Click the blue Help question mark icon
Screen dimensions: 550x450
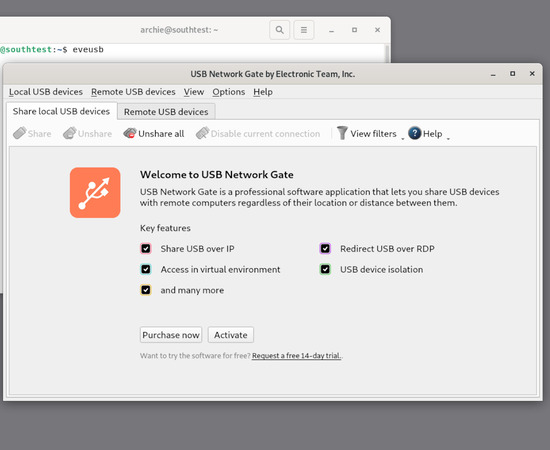point(415,133)
